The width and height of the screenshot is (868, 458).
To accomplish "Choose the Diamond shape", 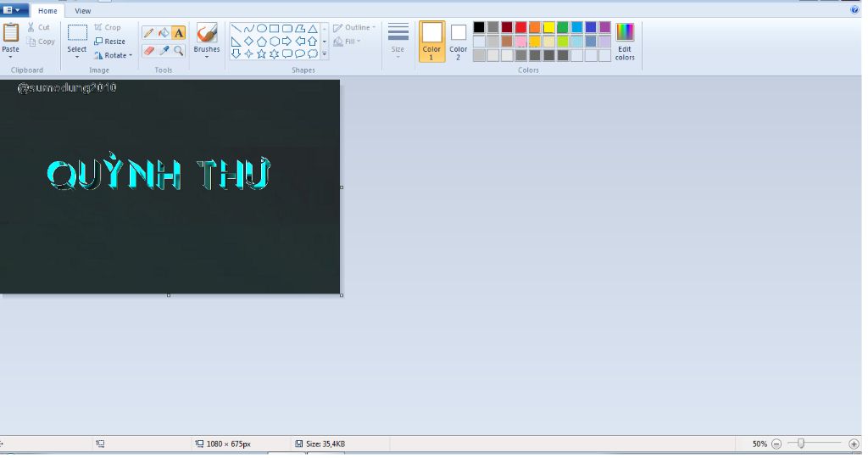I will point(248,42).
